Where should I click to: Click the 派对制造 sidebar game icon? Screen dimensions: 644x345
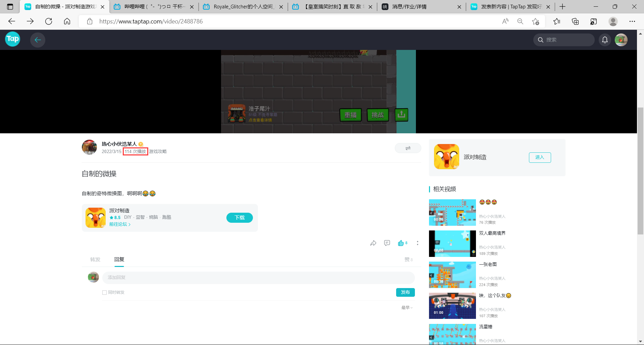pos(446,157)
